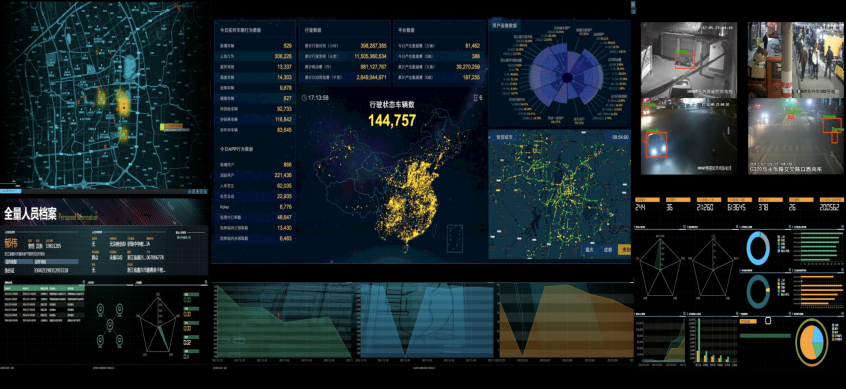This screenshot has width=846, height=389.
Task: Click the orange stat label above 244
Action: point(647,200)
